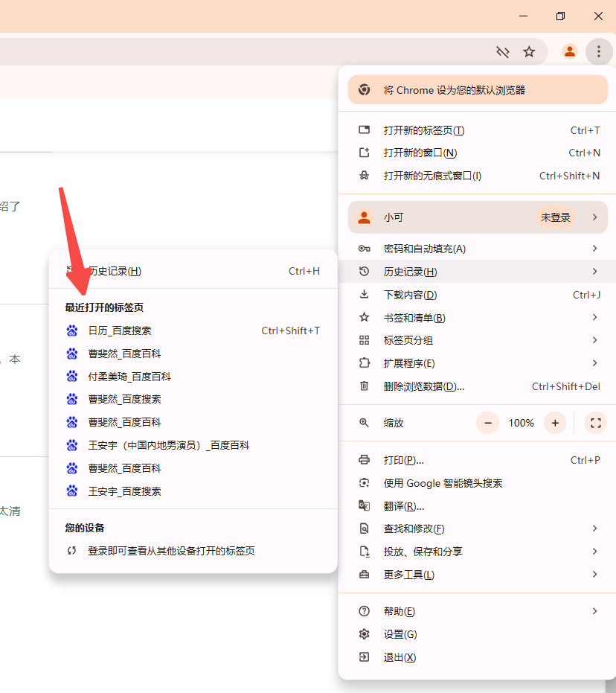This screenshot has width=616, height=693.
Task: Click the Baidu paw icon beside 日历_百度搜索
Action: [72, 330]
